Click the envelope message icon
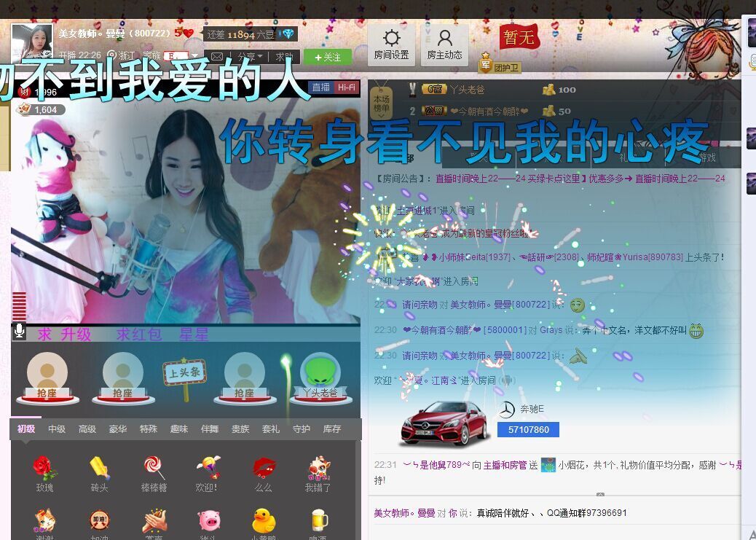 [216, 57]
